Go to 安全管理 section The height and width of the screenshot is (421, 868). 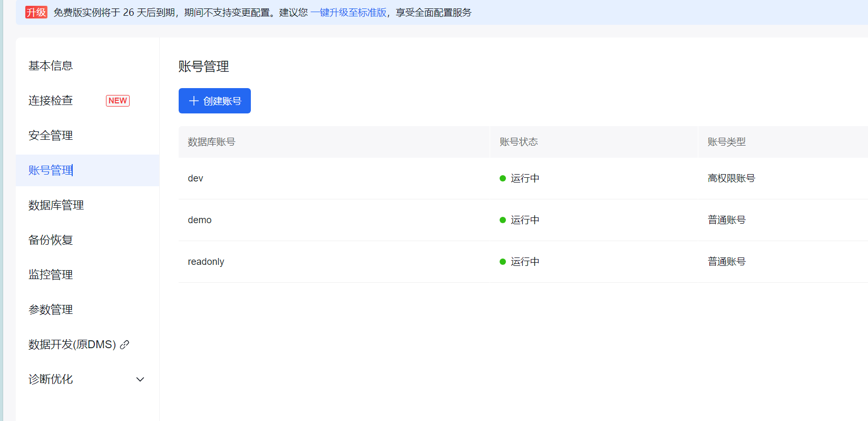51,135
